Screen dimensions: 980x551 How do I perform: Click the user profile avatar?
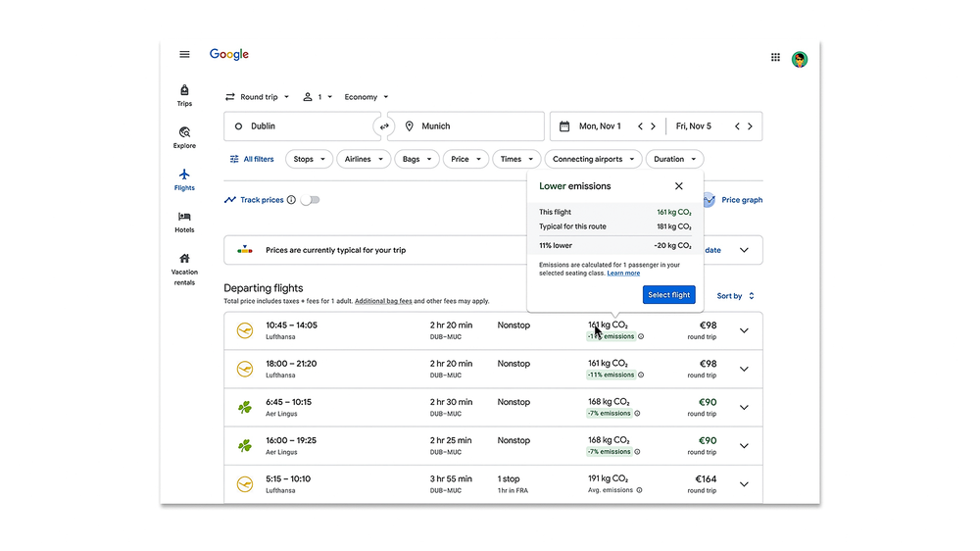800,59
